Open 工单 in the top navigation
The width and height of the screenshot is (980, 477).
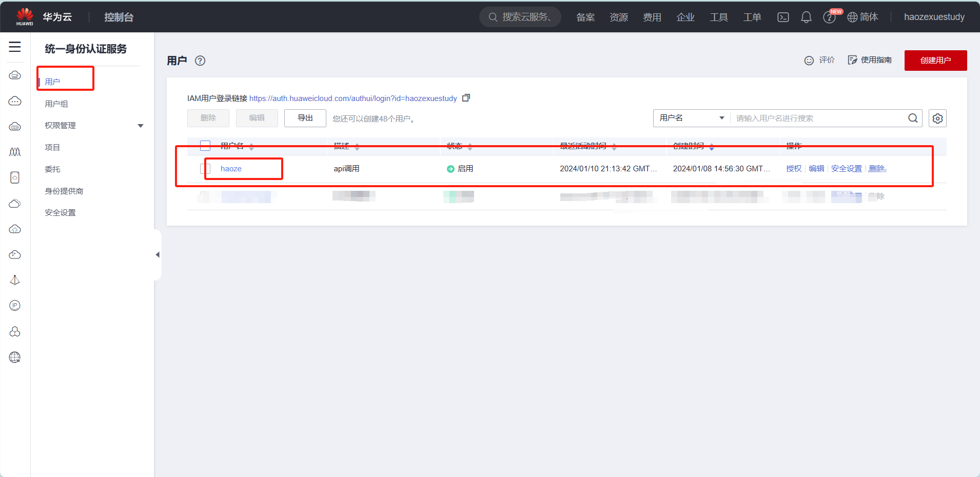pos(752,17)
